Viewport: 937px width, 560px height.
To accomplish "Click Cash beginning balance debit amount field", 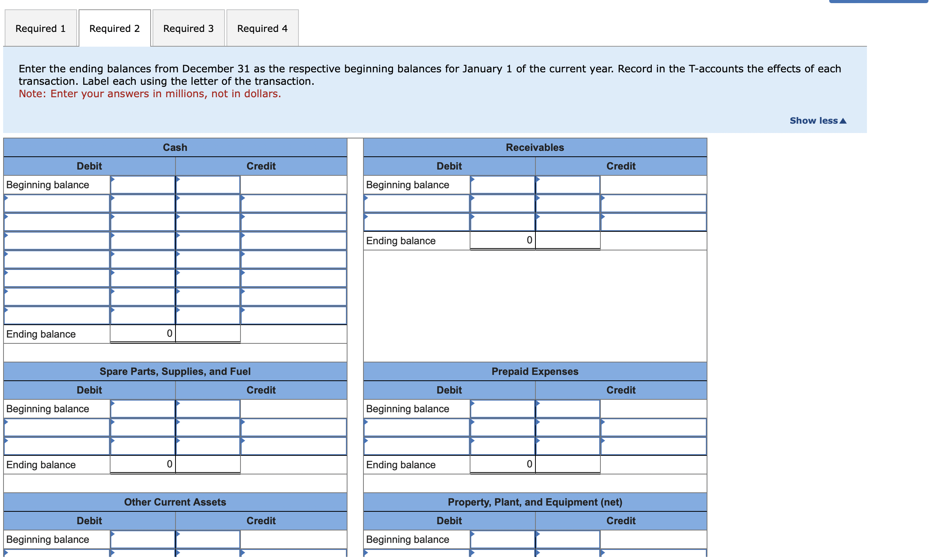I will [x=142, y=185].
